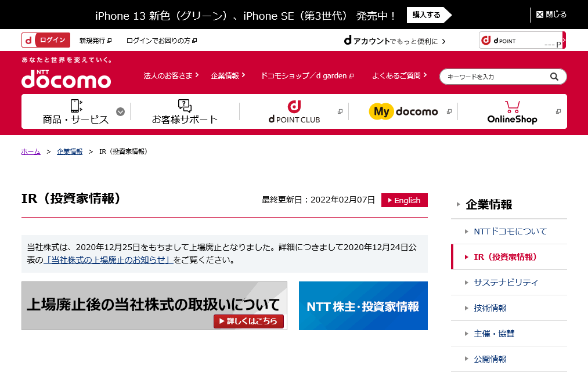Open 公開情報 sidebar item

[509, 359]
